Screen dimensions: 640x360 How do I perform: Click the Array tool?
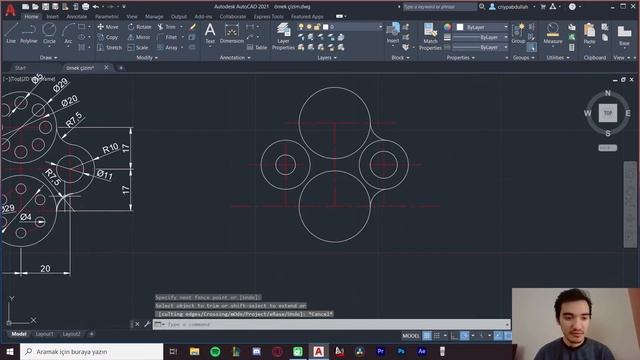click(167, 48)
